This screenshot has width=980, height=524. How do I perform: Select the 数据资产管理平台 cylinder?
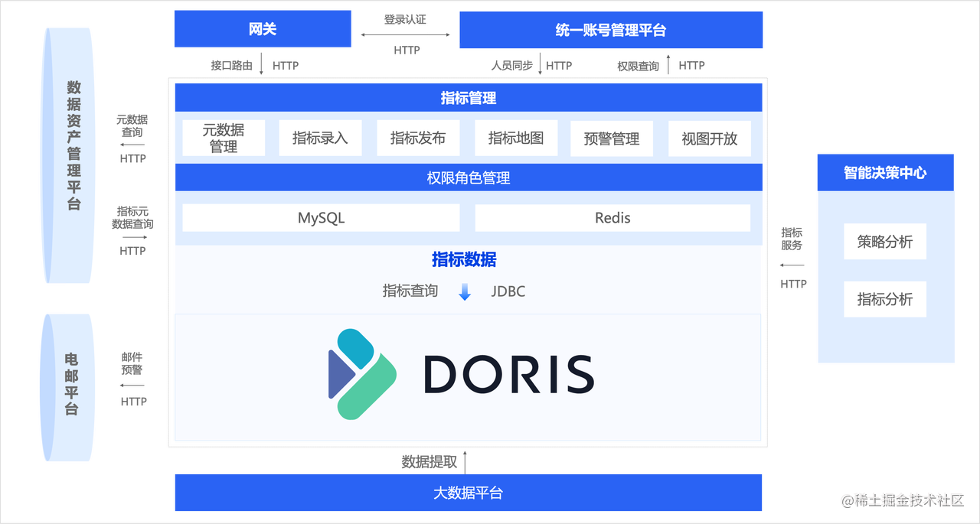70,156
